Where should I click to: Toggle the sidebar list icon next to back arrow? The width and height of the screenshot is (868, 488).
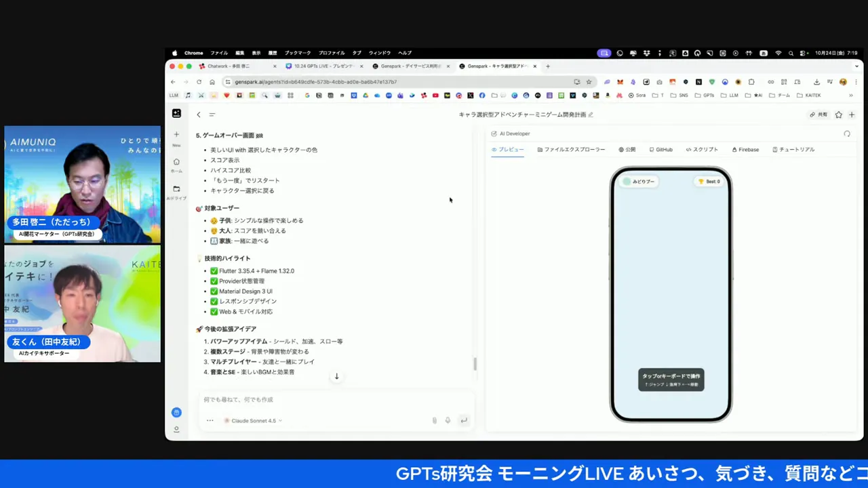pyautogui.click(x=212, y=115)
